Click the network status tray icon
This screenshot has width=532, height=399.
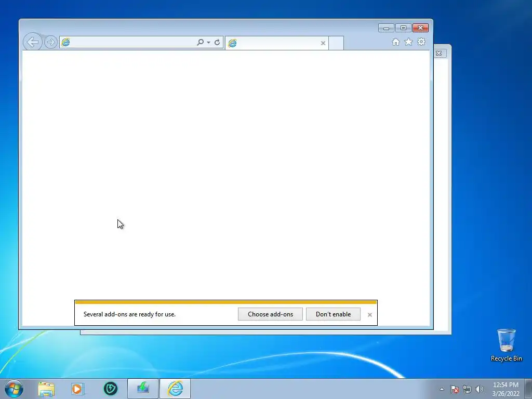click(467, 389)
